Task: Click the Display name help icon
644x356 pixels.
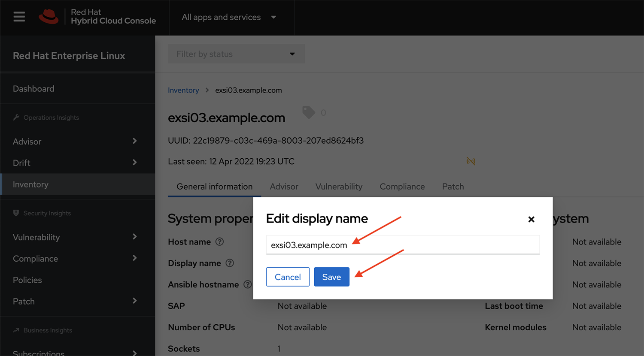Action: tap(230, 263)
